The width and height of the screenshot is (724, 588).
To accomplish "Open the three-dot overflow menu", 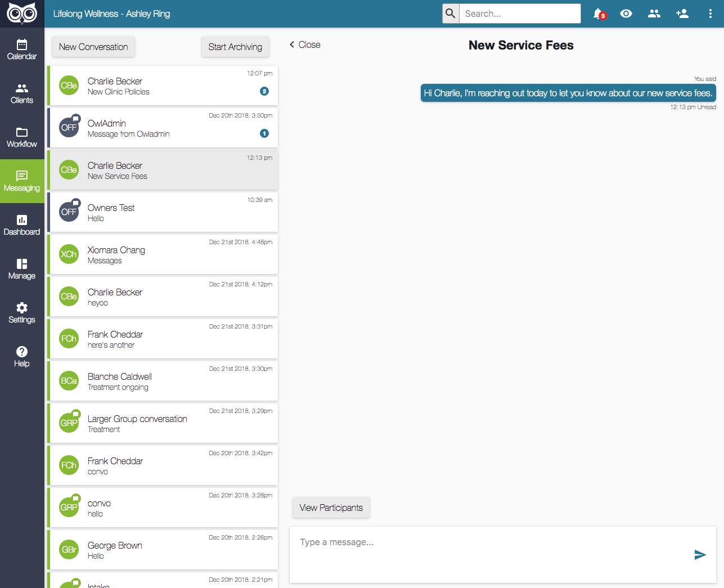I will click(710, 14).
